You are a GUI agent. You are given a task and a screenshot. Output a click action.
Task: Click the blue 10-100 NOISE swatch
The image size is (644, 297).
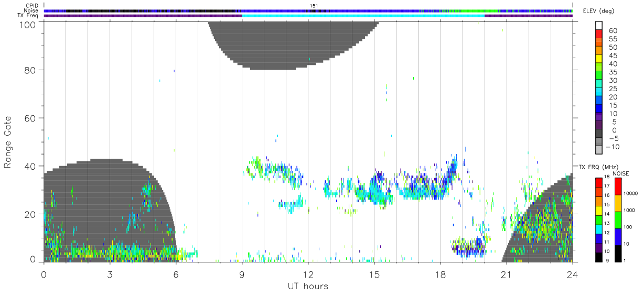(618, 236)
